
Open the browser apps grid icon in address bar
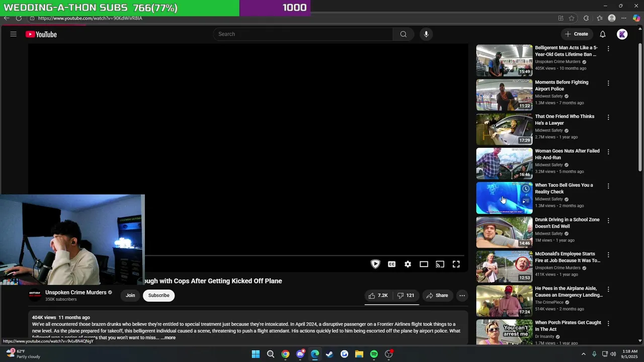point(560,18)
